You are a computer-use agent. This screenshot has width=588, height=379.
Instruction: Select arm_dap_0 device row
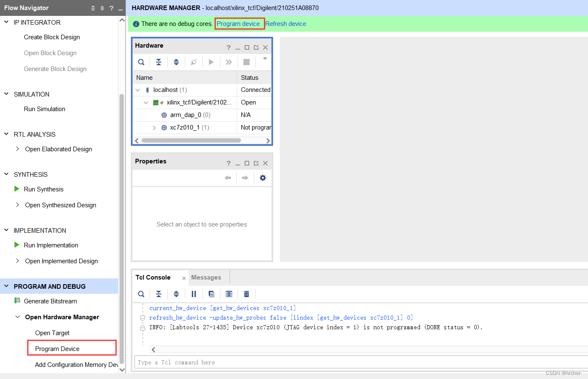point(202,115)
